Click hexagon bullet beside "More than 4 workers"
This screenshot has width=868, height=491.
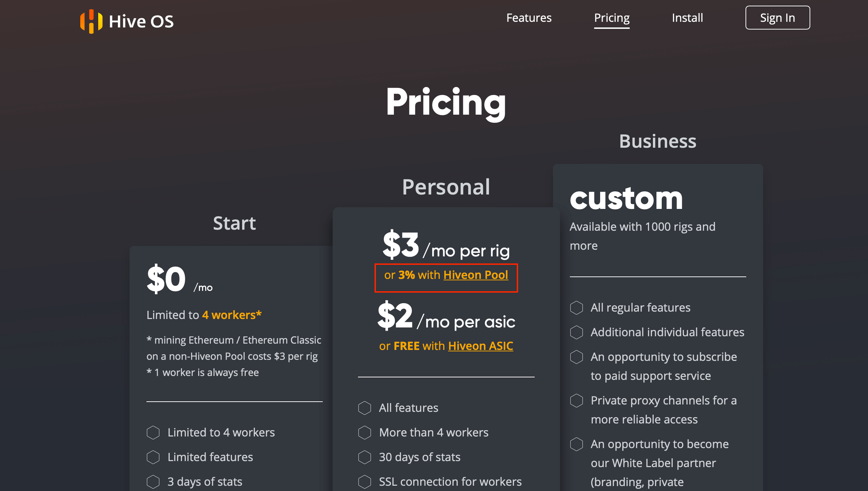coord(365,433)
